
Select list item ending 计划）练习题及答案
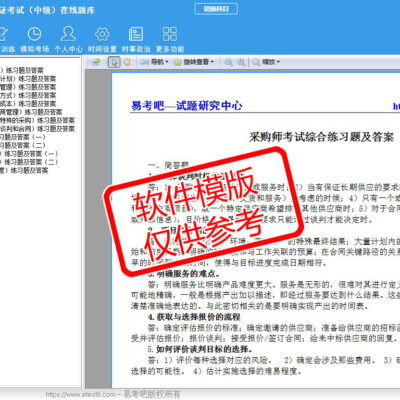click(x=28, y=79)
